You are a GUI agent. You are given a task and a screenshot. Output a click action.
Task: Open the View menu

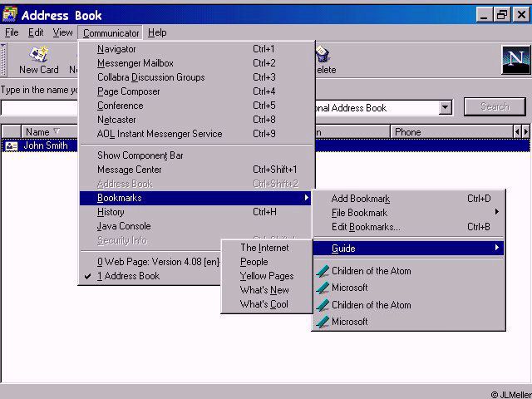point(62,32)
